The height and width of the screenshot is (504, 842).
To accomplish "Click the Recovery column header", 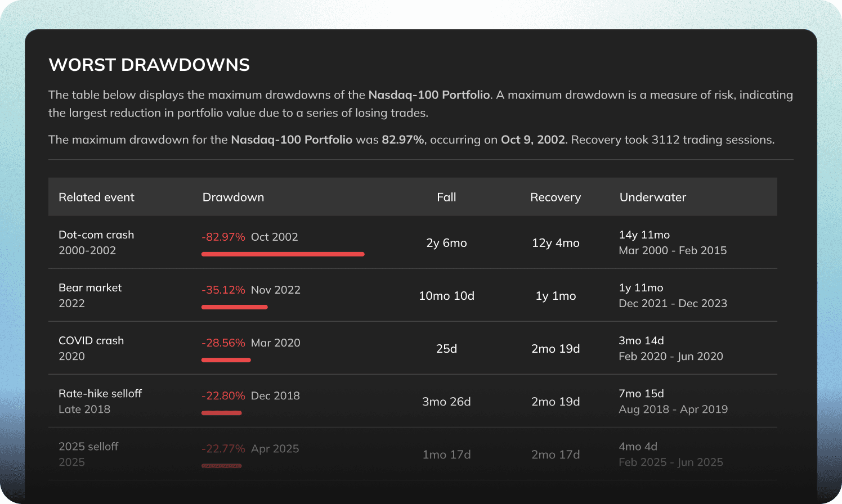I will click(556, 197).
